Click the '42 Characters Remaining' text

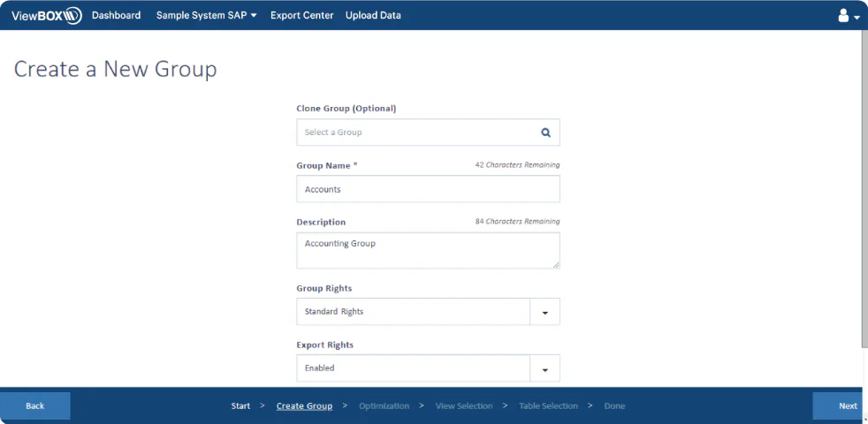point(517,165)
